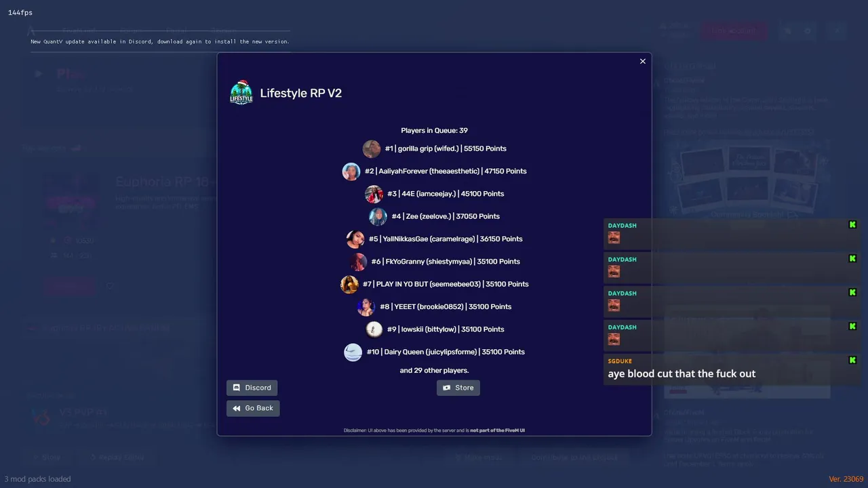Click the rewind arrow icon in Go Back

tap(237, 408)
